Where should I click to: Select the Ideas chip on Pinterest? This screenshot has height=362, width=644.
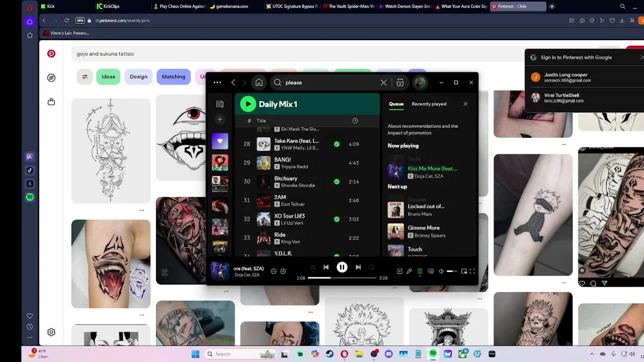pyautogui.click(x=108, y=77)
